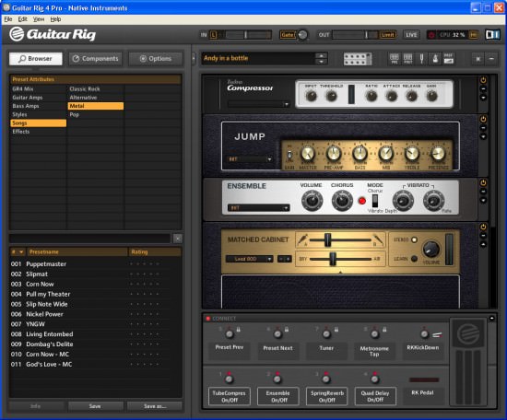Screen dimensions: 507x420
Task: Open the JUMP amp INIT preset dropdown
Action: [x=250, y=159]
